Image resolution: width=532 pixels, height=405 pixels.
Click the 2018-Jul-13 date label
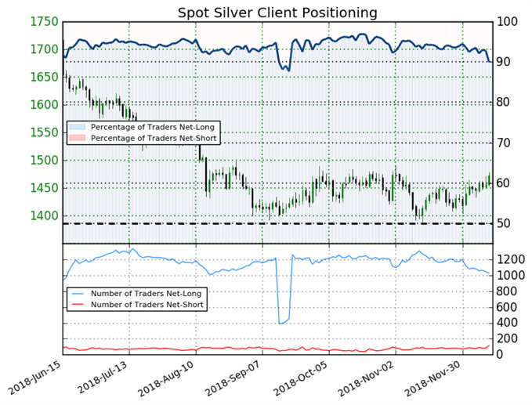(102, 377)
